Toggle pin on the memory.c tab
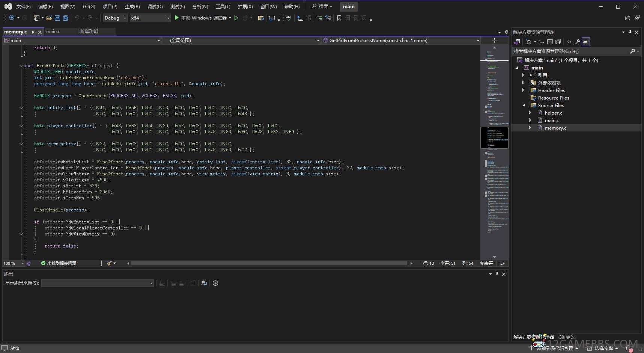 coord(33,32)
